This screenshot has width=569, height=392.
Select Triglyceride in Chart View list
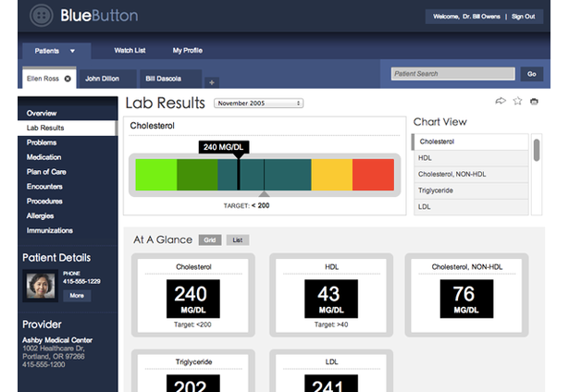471,190
